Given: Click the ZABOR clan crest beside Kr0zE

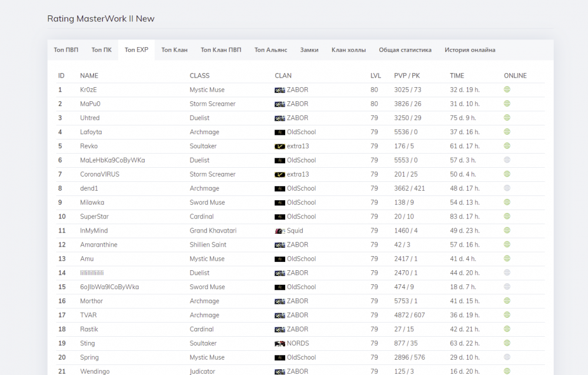Looking at the screenshot, I should click(x=280, y=90).
